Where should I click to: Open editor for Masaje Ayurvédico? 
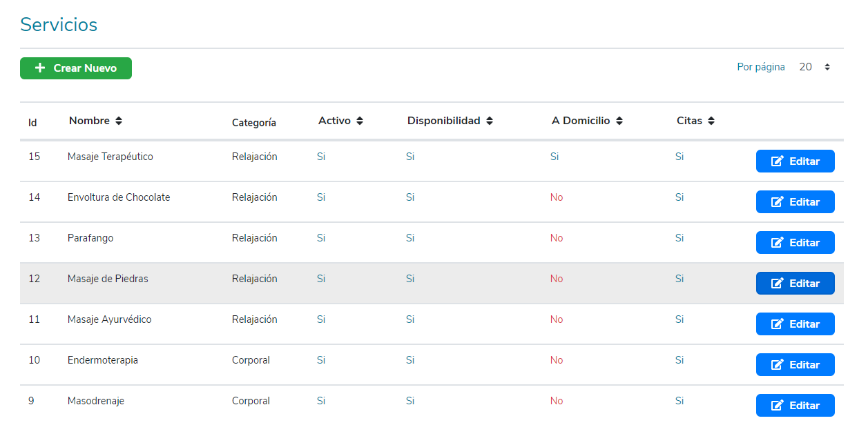click(x=795, y=324)
